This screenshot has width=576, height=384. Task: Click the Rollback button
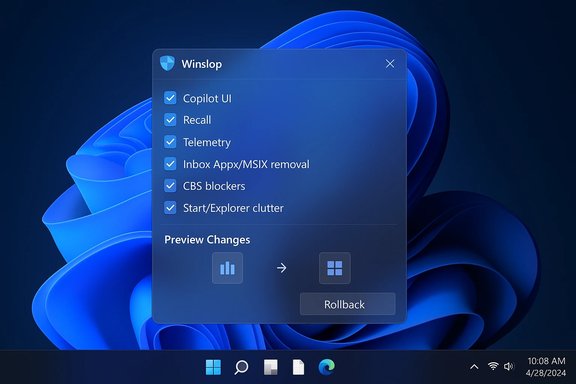[x=348, y=304]
